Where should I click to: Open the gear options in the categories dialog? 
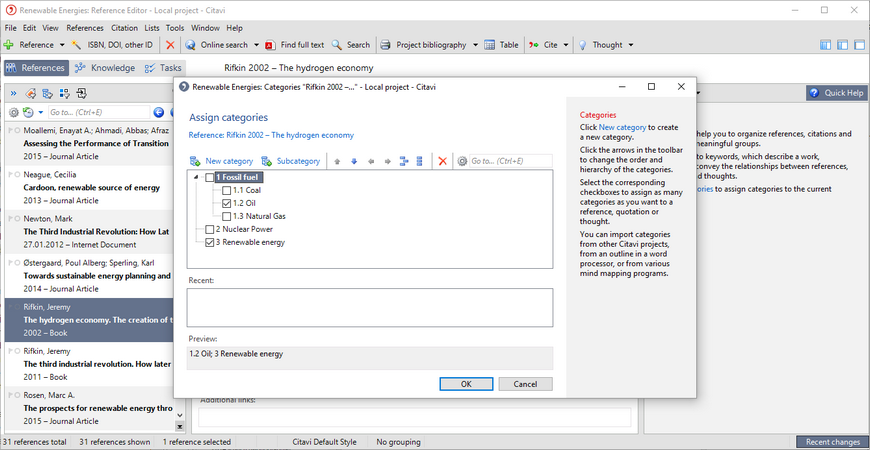tap(462, 161)
